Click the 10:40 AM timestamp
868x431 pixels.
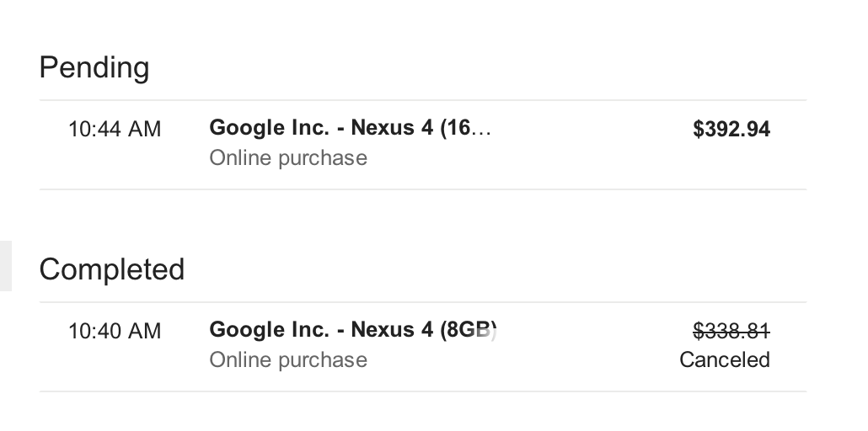tap(115, 331)
